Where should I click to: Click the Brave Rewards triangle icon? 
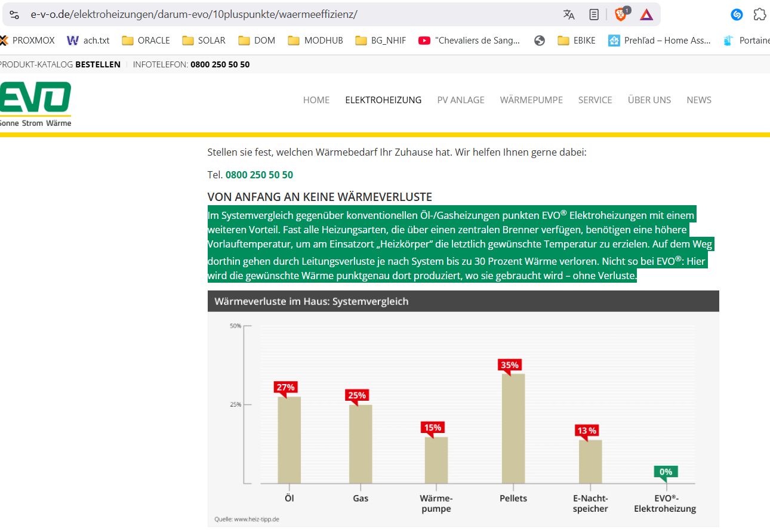tap(646, 15)
